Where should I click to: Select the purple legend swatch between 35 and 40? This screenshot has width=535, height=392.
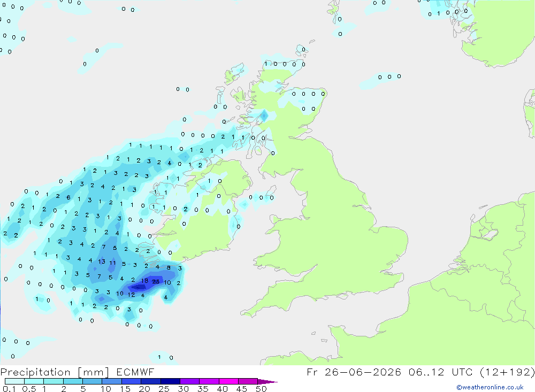point(209,381)
